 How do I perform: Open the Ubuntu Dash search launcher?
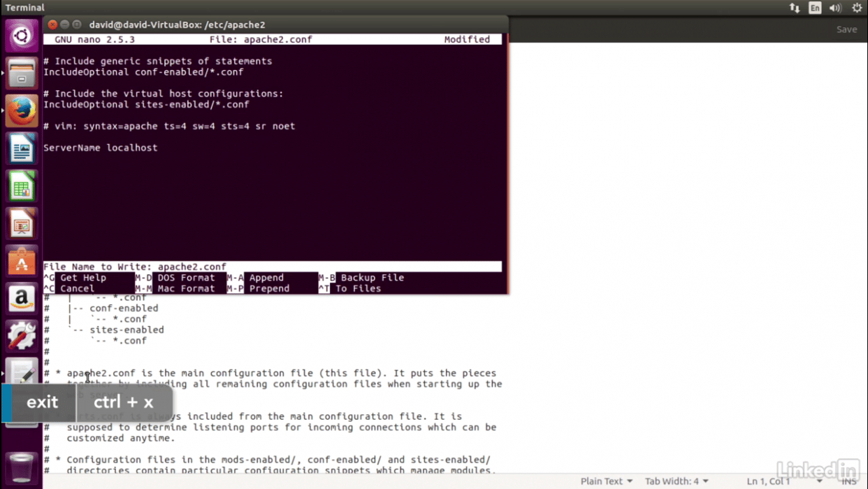click(21, 36)
